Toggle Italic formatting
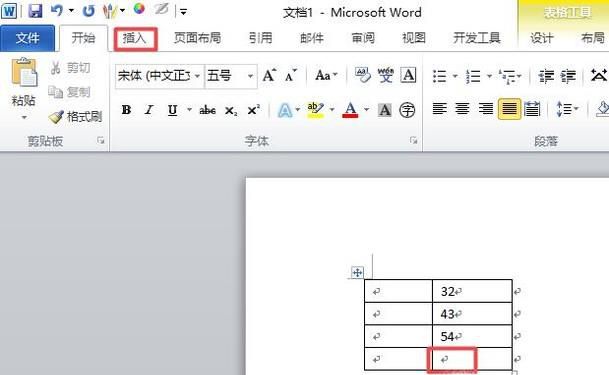Screen dimensions: 609x375 (149, 110)
